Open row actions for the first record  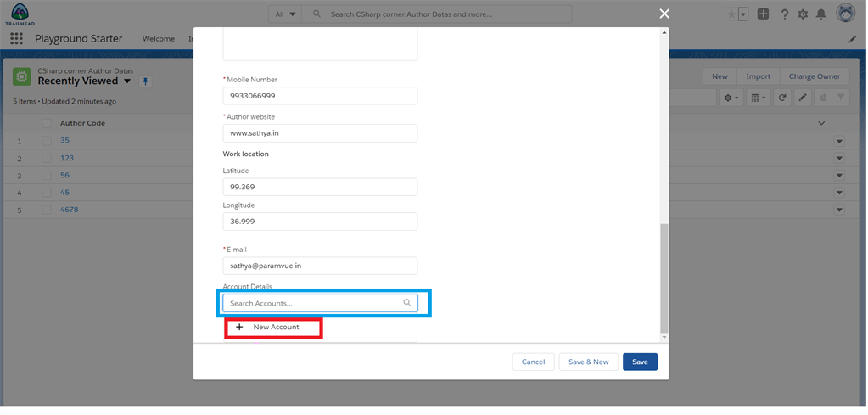pos(839,142)
